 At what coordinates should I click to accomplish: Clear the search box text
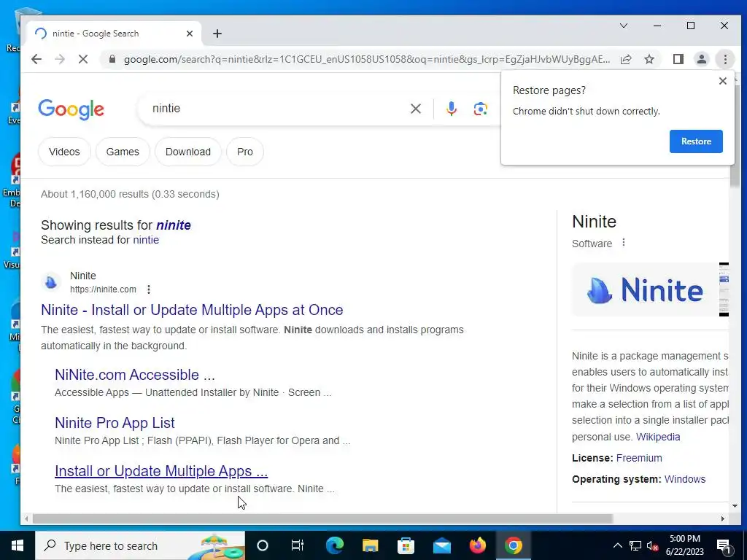pyautogui.click(x=415, y=109)
